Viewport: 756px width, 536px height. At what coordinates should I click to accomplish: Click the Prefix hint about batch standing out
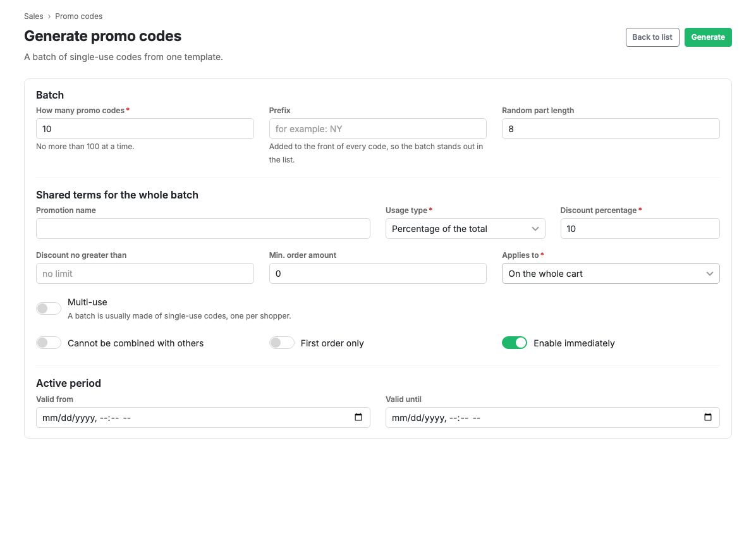(376, 153)
